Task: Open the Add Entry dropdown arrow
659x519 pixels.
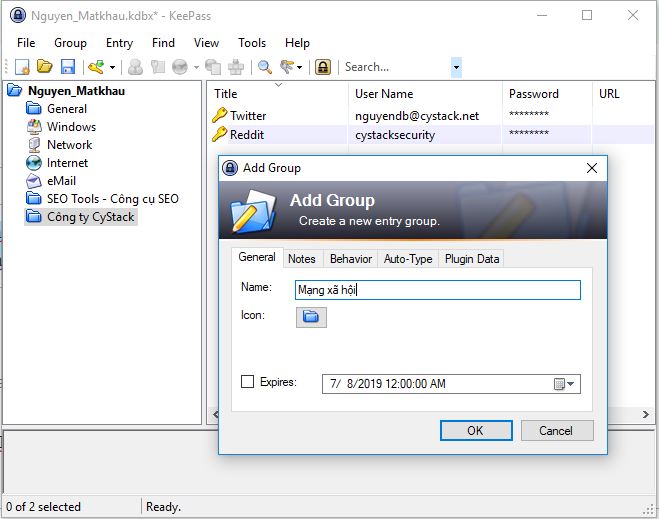Action: click(x=112, y=67)
